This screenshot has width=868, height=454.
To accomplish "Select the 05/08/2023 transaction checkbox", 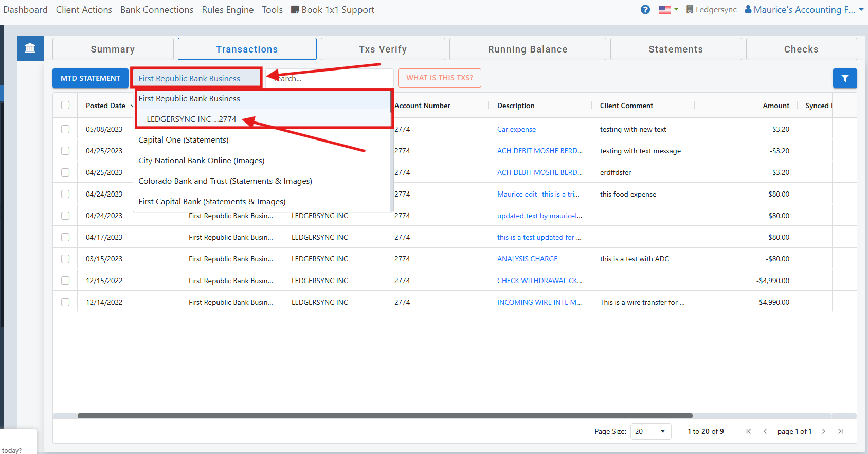I will (x=65, y=129).
